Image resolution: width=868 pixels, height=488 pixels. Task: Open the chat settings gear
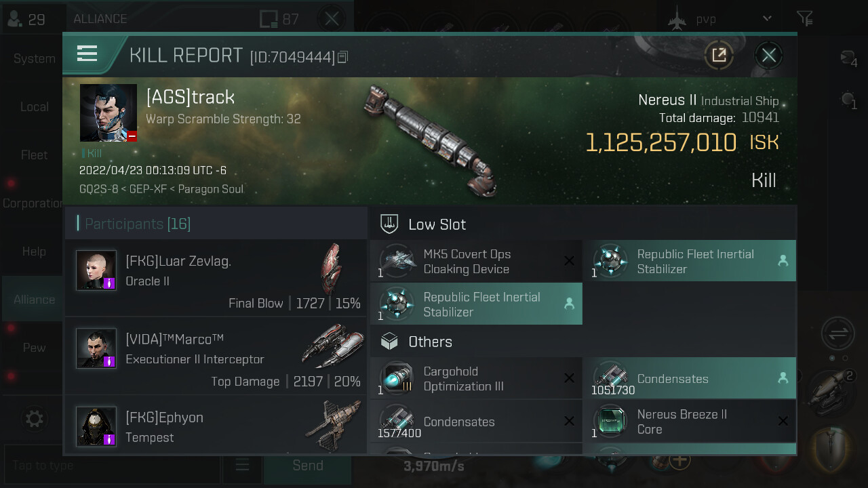[x=34, y=418]
